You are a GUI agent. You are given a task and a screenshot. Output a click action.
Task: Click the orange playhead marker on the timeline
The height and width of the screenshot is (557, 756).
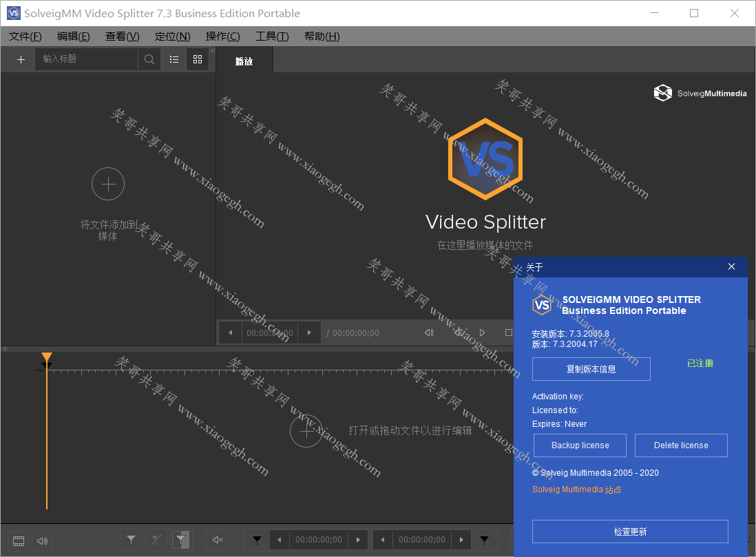(47, 358)
